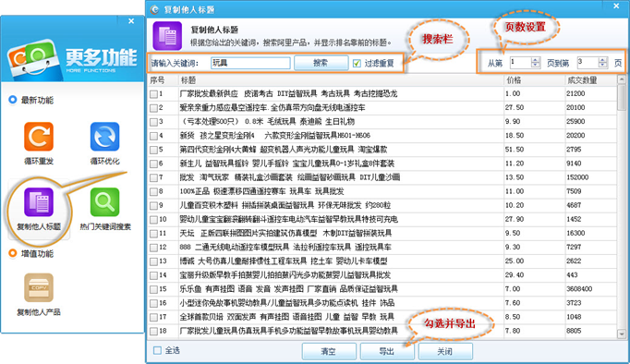Close the 复制他人标题 dialog window
This screenshot has width=630, height=364.
pyautogui.click(x=616, y=6)
